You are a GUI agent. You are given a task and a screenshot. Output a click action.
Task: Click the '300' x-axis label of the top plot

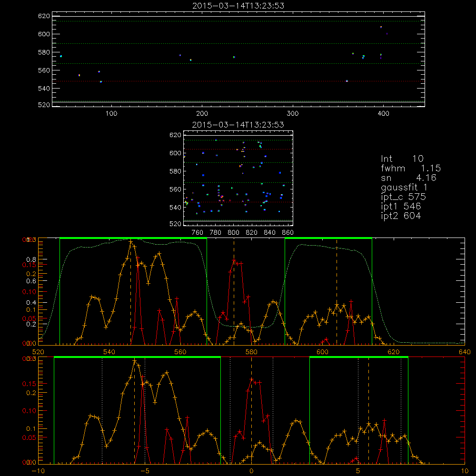point(293,114)
